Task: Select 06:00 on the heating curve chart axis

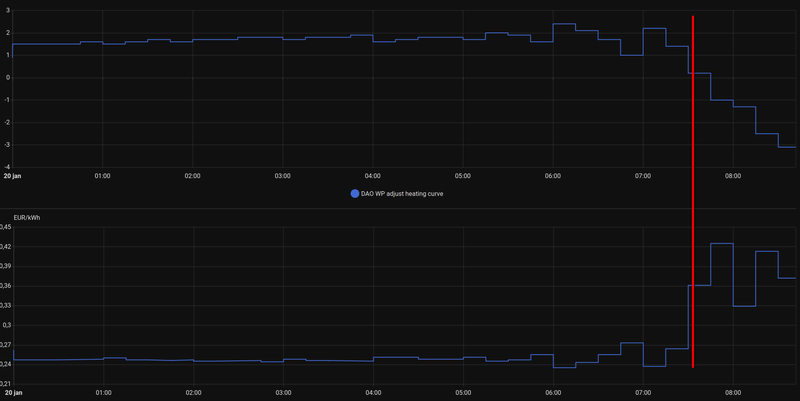Action: pos(553,176)
